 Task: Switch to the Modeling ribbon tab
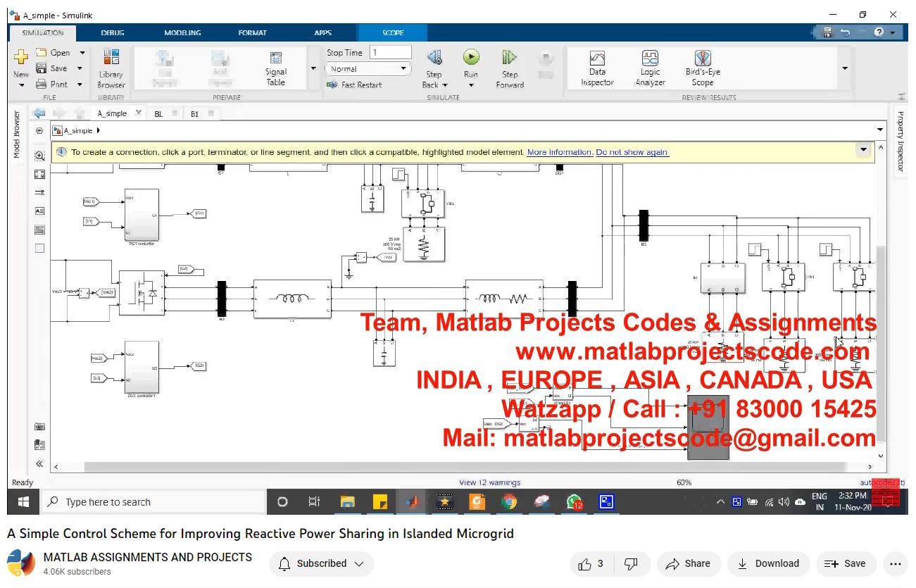(182, 33)
